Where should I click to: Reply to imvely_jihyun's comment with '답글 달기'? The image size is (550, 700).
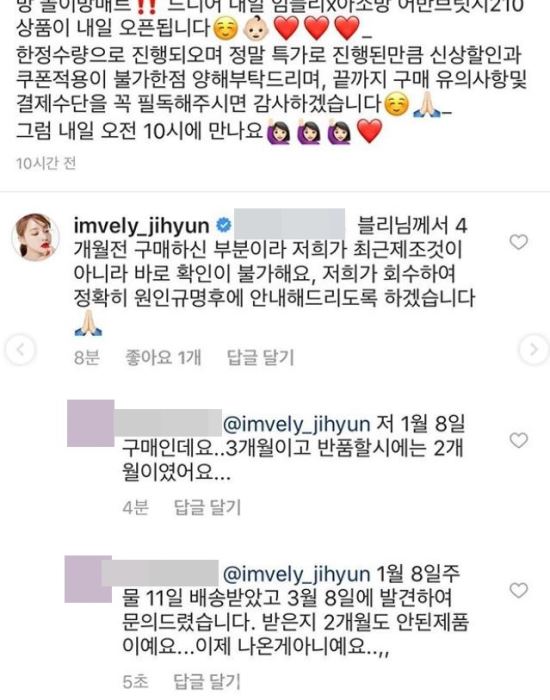click(x=261, y=358)
